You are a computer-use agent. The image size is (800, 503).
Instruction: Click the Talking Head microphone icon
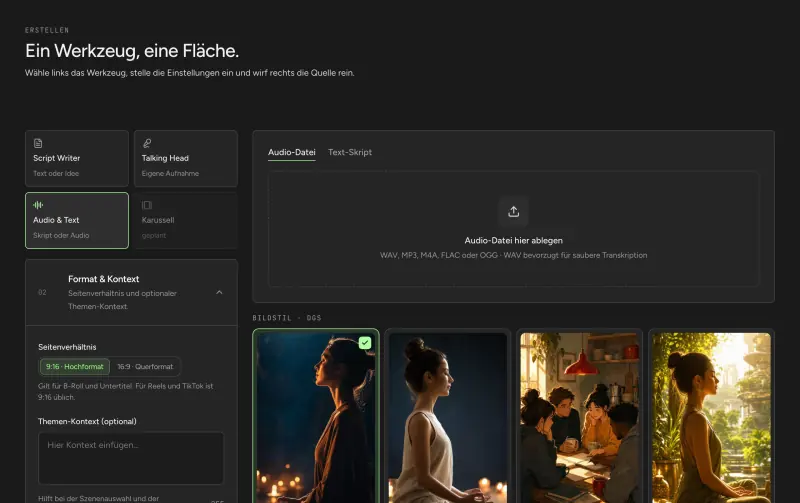coord(147,143)
